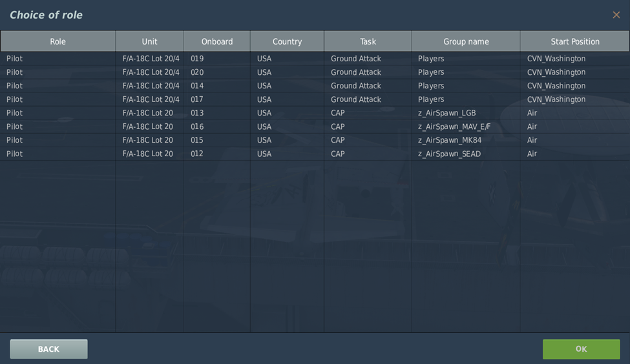Click CVN_Washington start position for onboard 014
The image size is (630, 364).
click(x=556, y=86)
